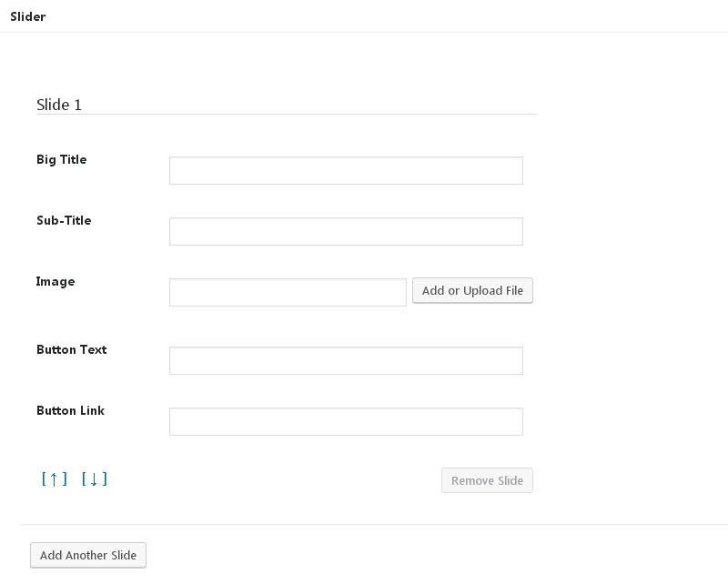The height and width of the screenshot is (584, 728).
Task: Click the Image field label
Action: tap(56, 281)
